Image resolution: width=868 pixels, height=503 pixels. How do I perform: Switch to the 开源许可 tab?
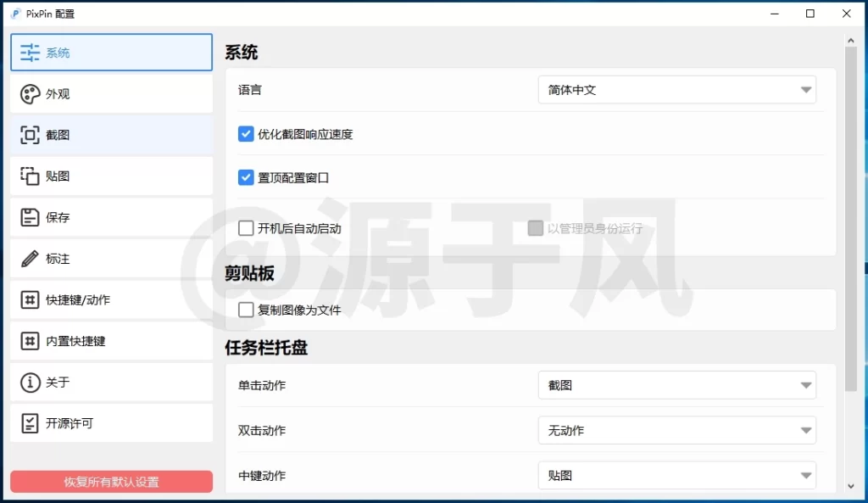click(x=111, y=423)
